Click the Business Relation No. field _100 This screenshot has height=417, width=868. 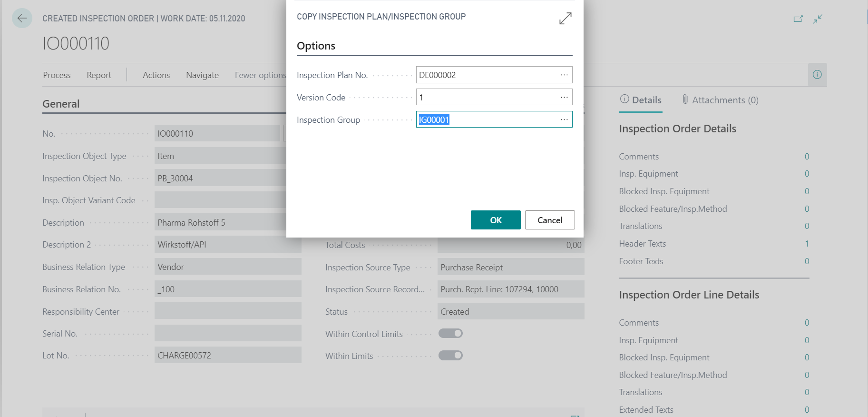tap(228, 289)
